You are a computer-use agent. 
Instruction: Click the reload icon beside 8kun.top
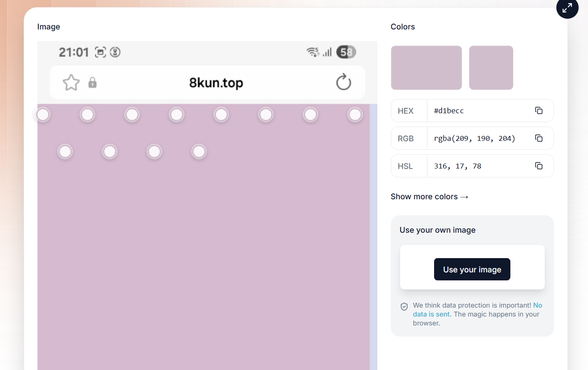tap(344, 82)
